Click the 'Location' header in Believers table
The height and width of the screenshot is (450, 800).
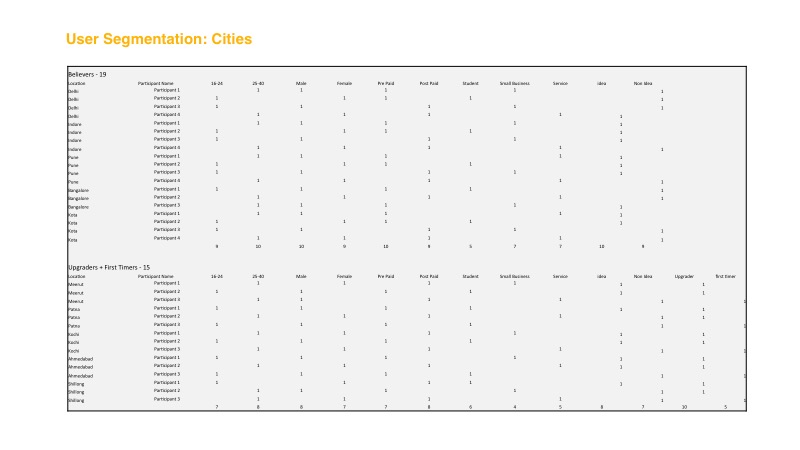[x=76, y=83]
